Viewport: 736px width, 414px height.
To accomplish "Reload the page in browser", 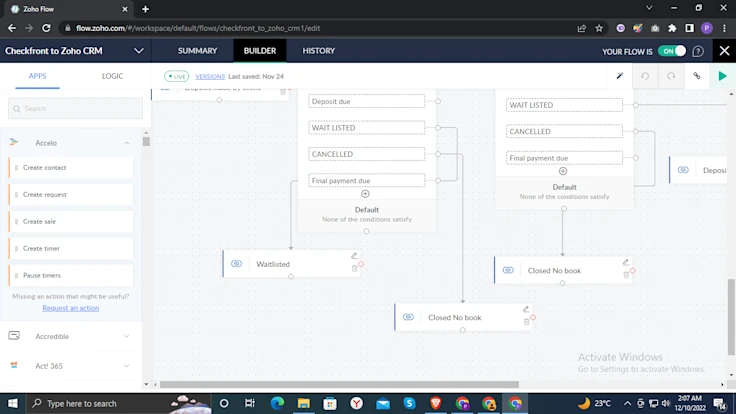I will pyautogui.click(x=46, y=28).
